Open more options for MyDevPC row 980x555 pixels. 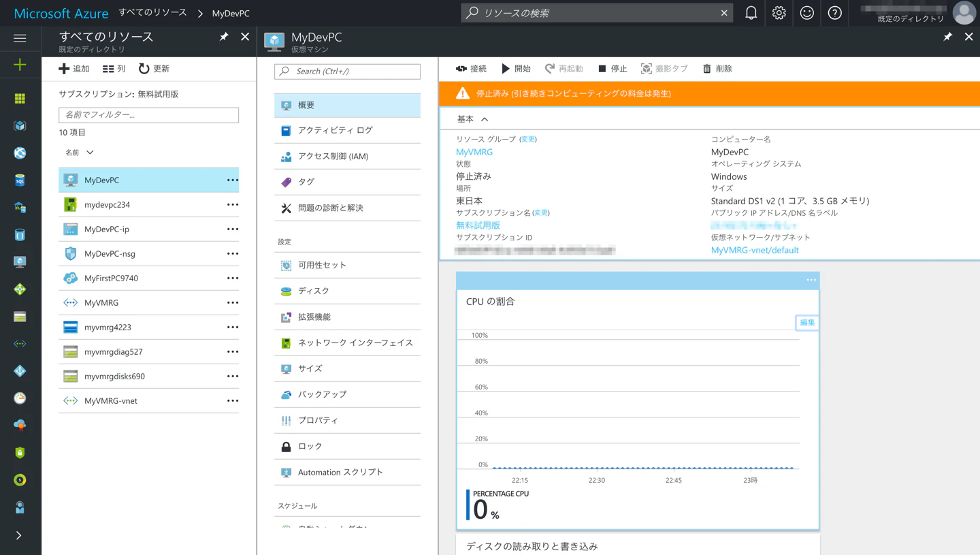[232, 180]
